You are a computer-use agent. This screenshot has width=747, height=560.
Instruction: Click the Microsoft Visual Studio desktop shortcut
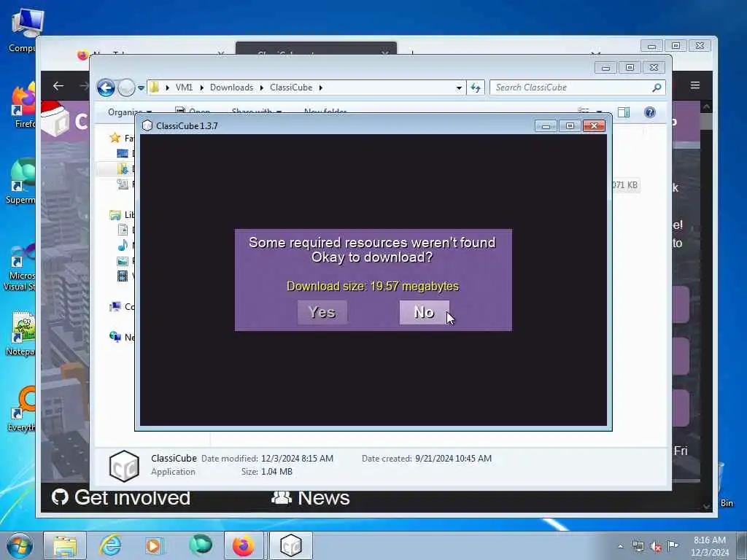(x=20, y=267)
